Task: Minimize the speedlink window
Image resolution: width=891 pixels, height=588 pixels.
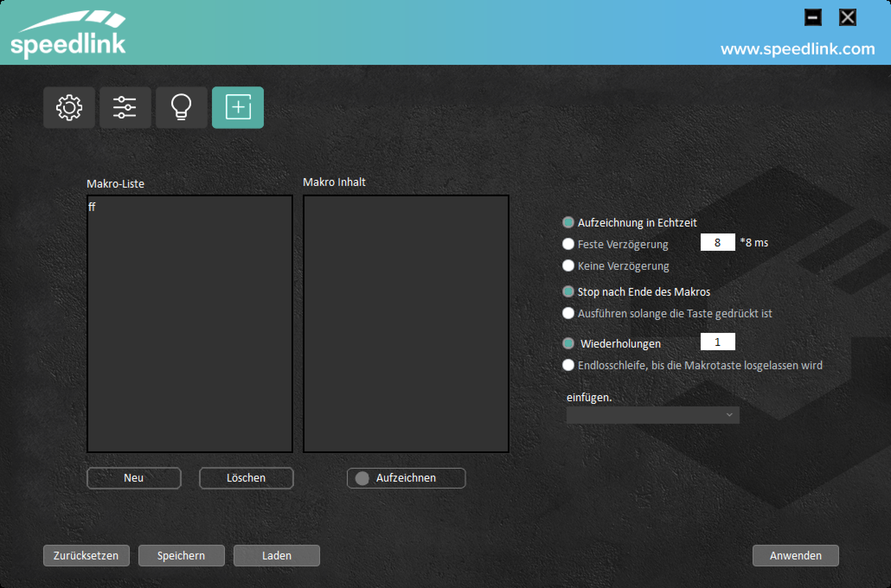Action: (x=813, y=18)
